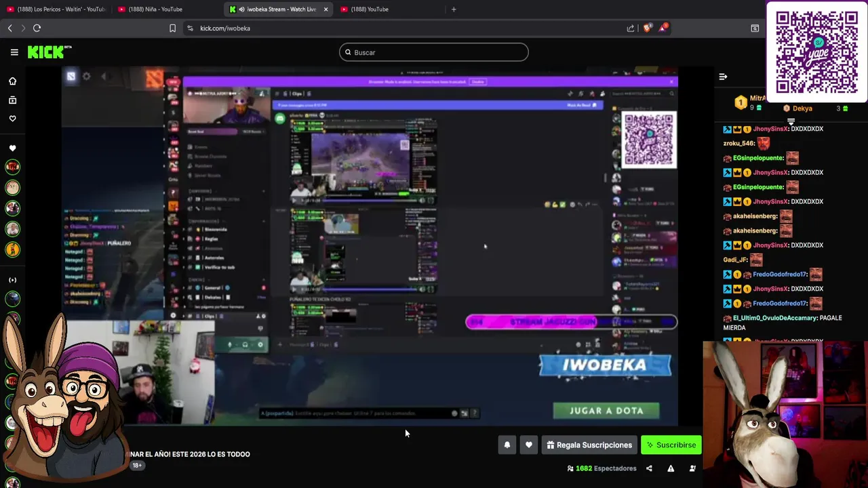Viewport: 868px width, 488px height.
Task: Open the browser sidebar panel icon
Action: [755, 28]
